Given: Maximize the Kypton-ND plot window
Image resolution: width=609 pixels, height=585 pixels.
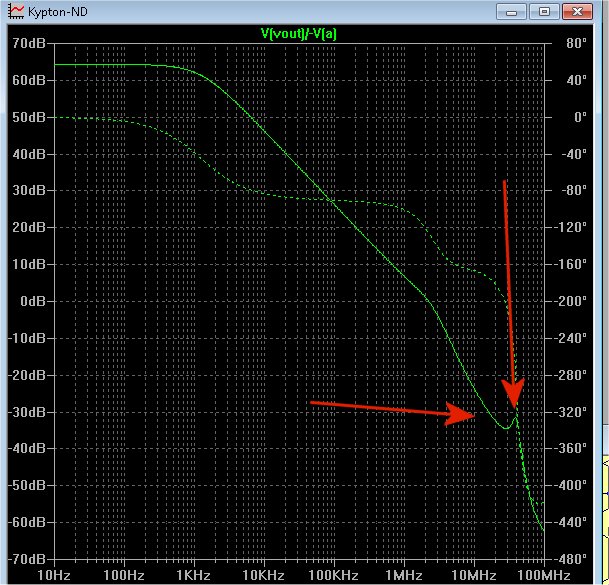Looking at the screenshot, I should [544, 12].
